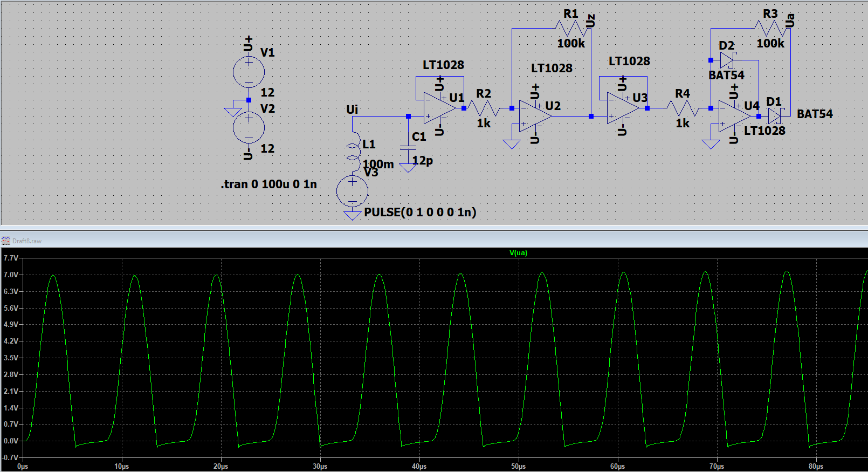Screen dimensions: 868x472
Task: Click the R2 resistor symbol
Action: point(484,108)
